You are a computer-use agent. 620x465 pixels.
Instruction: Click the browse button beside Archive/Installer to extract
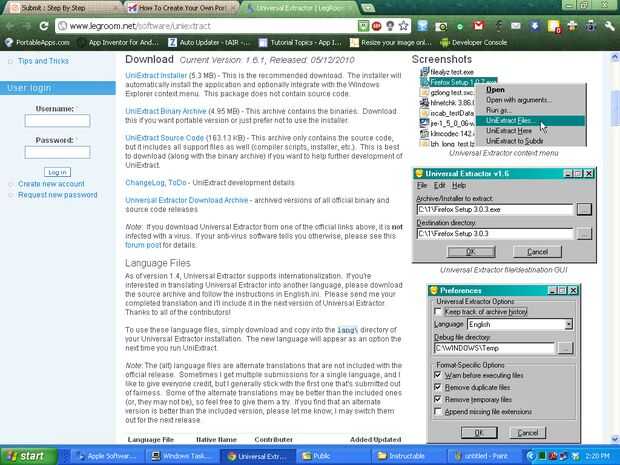tap(584, 209)
